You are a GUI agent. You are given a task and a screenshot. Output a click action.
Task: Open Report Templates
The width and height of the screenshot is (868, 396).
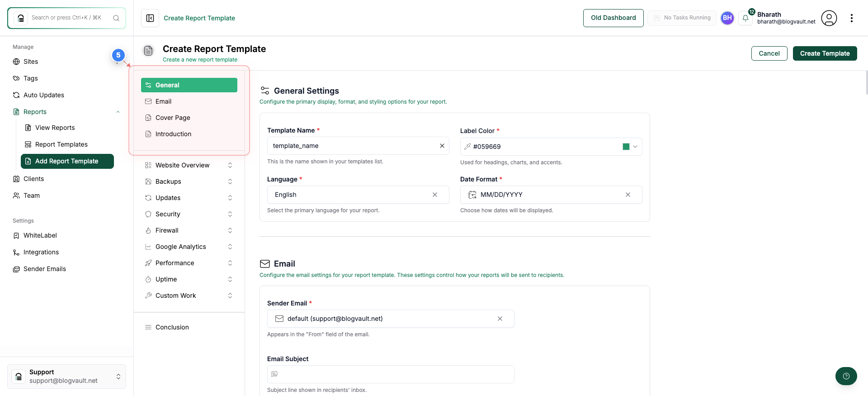(x=61, y=144)
